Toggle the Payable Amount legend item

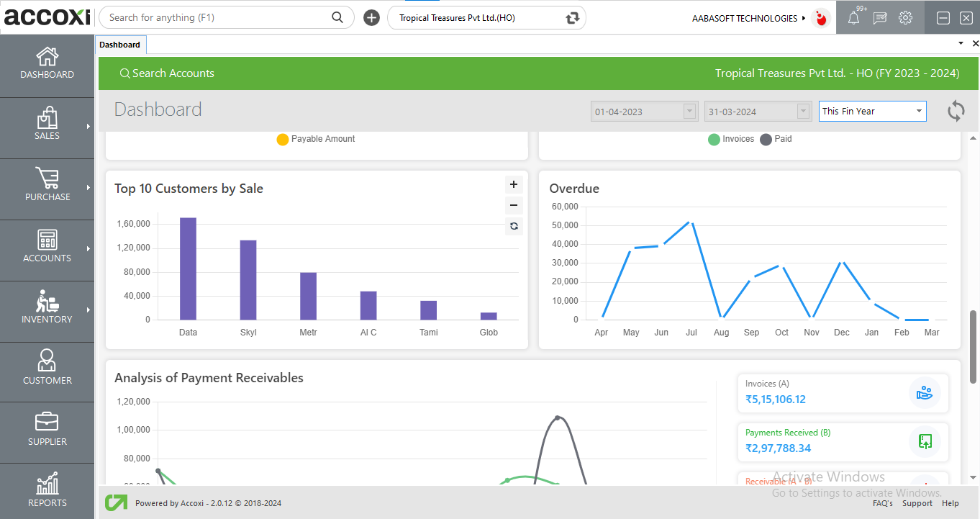pyautogui.click(x=315, y=139)
